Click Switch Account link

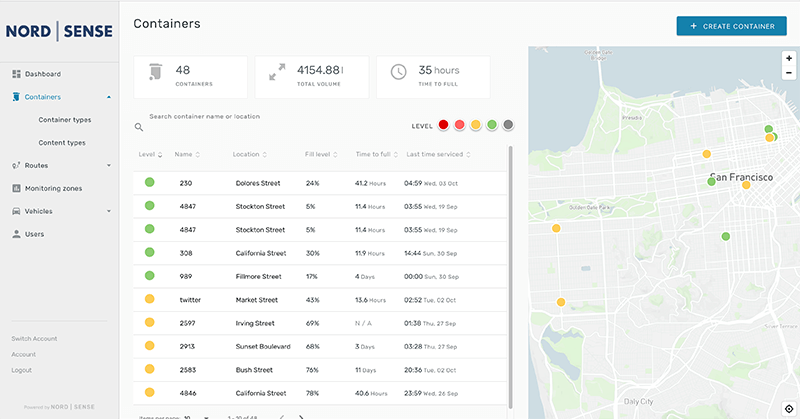[34, 338]
